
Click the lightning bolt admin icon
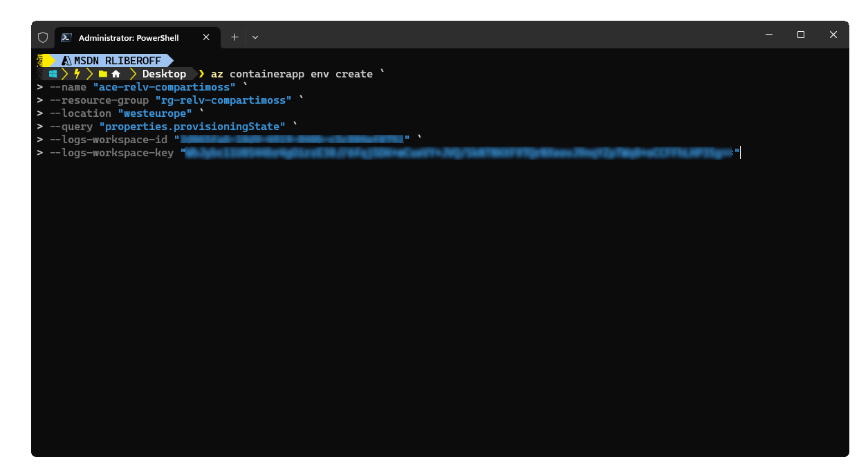pyautogui.click(x=77, y=73)
